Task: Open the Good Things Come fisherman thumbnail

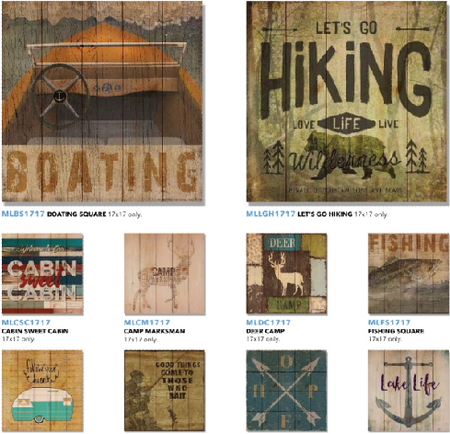Action: tap(165, 391)
